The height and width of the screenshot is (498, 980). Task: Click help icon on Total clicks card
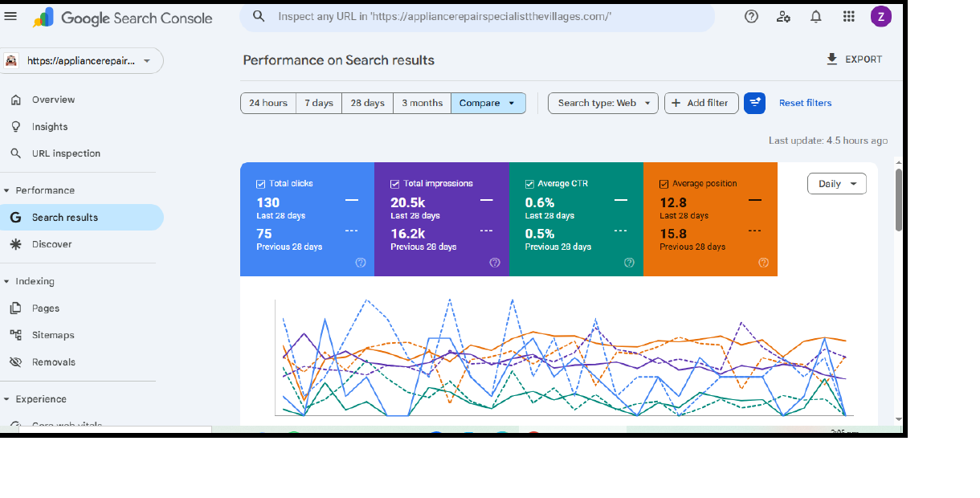coord(361,263)
